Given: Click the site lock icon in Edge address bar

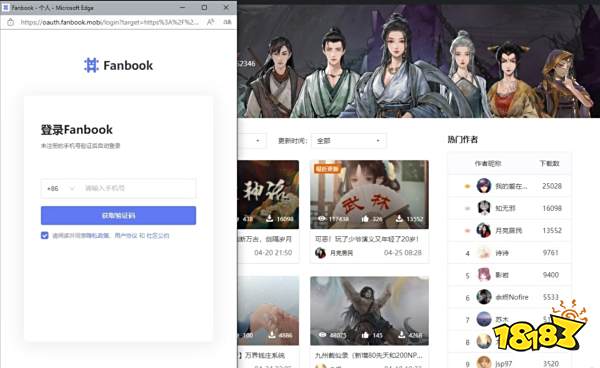Looking at the screenshot, I should point(10,22).
